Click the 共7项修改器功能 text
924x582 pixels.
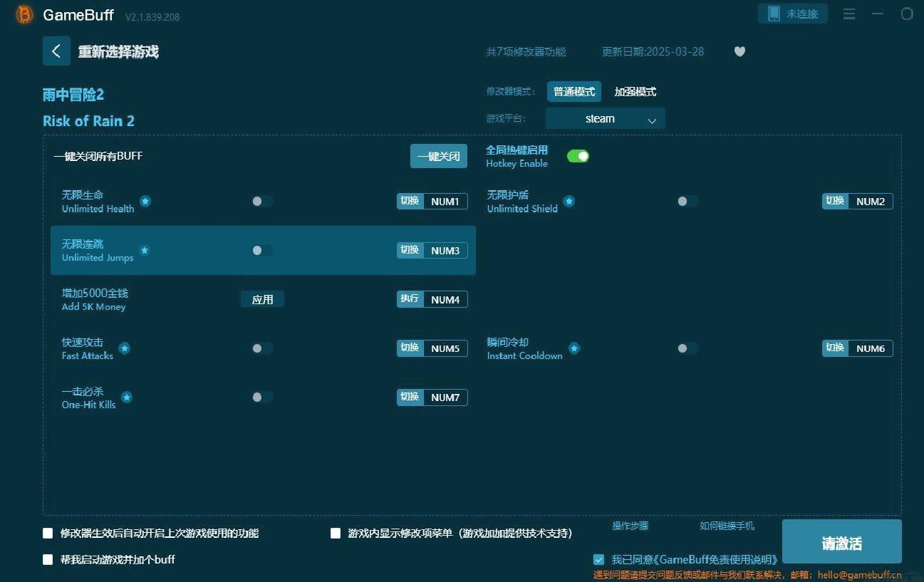(526, 52)
